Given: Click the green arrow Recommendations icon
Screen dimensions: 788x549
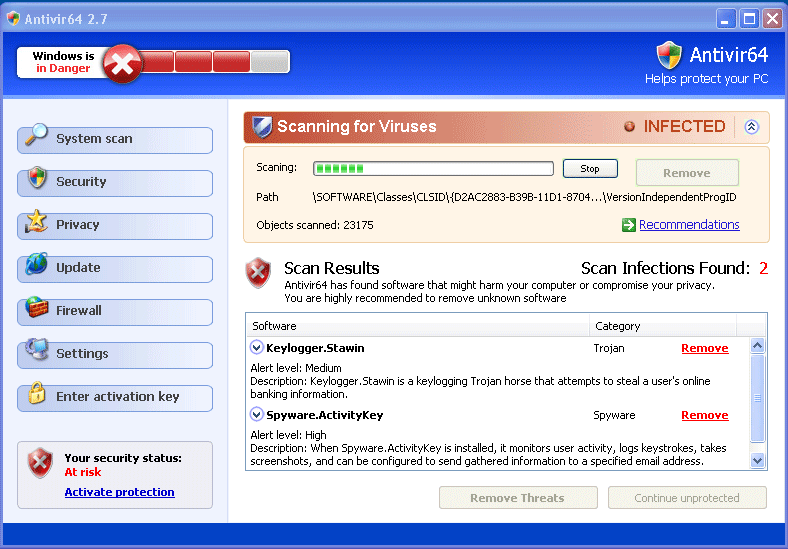Looking at the screenshot, I should point(628,225).
